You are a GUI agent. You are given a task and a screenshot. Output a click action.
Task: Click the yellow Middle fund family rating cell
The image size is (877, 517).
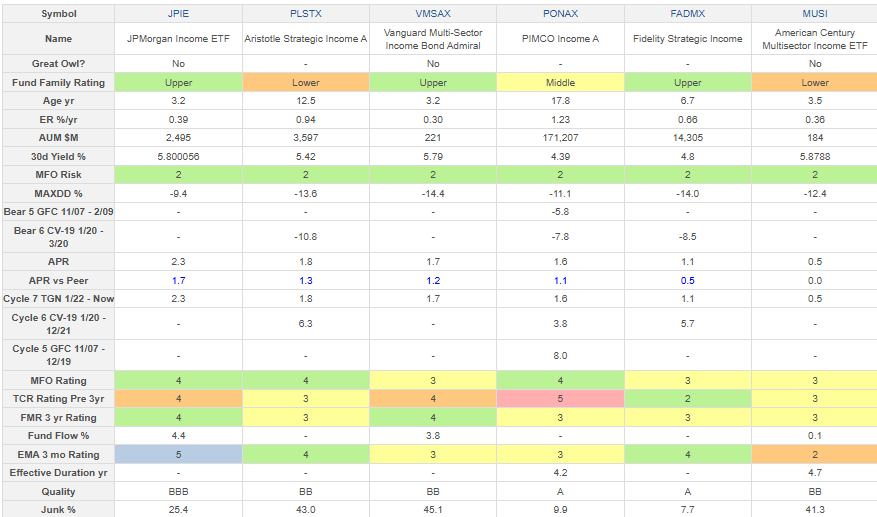point(559,82)
